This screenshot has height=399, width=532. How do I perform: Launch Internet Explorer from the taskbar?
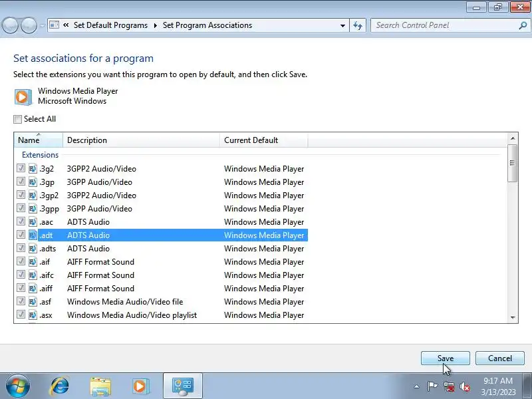pyautogui.click(x=59, y=386)
